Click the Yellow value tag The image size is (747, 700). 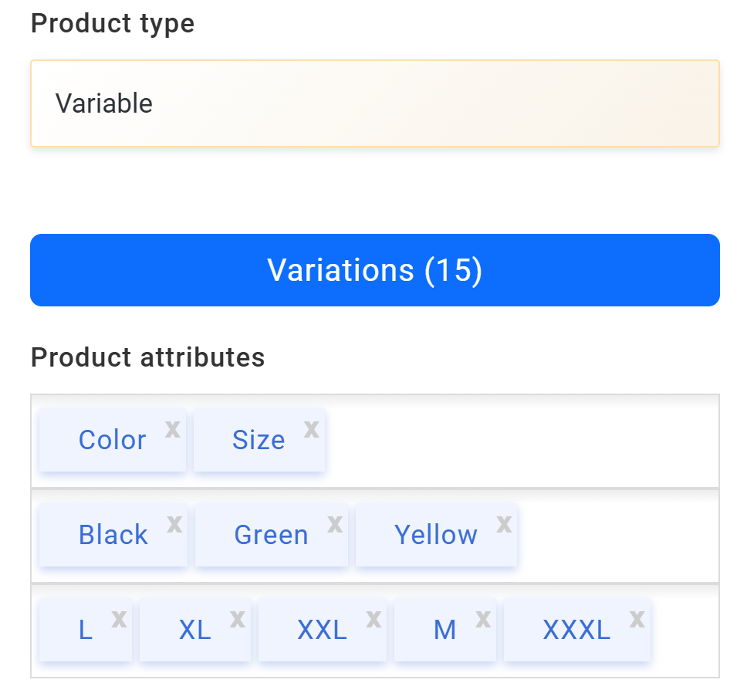(436, 536)
